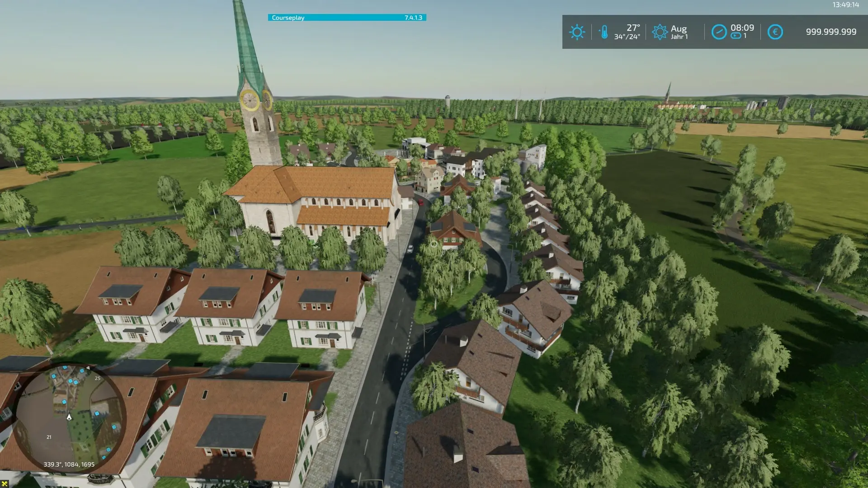Viewport: 868px width, 488px height.
Task: Click field number 25 on the minimap
Action: pyautogui.click(x=98, y=379)
